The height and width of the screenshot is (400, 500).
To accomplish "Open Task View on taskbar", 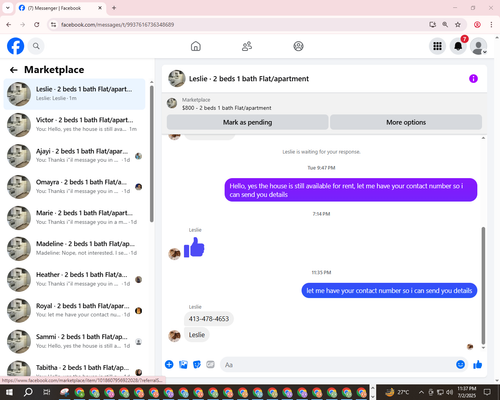I will 46,392.
